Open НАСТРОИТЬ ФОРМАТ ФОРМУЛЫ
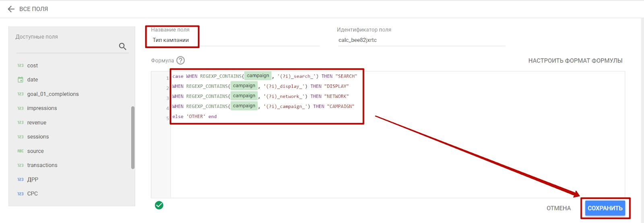The image size is (644, 223). (575, 61)
